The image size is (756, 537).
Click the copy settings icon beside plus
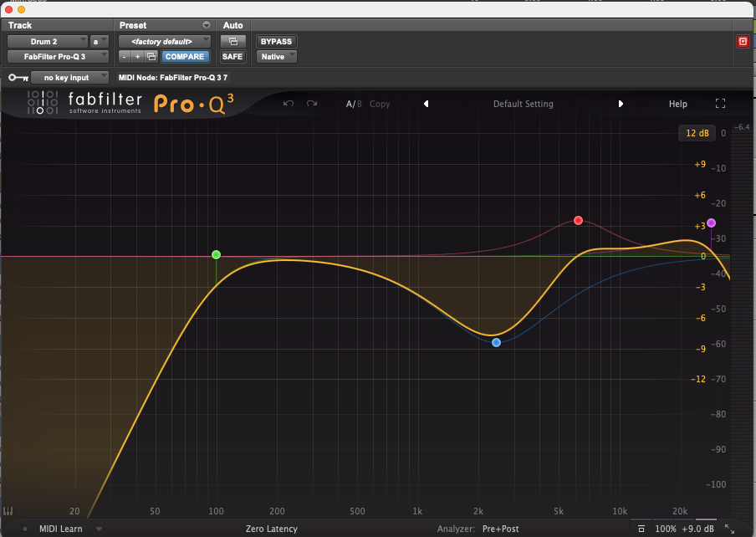tap(151, 56)
